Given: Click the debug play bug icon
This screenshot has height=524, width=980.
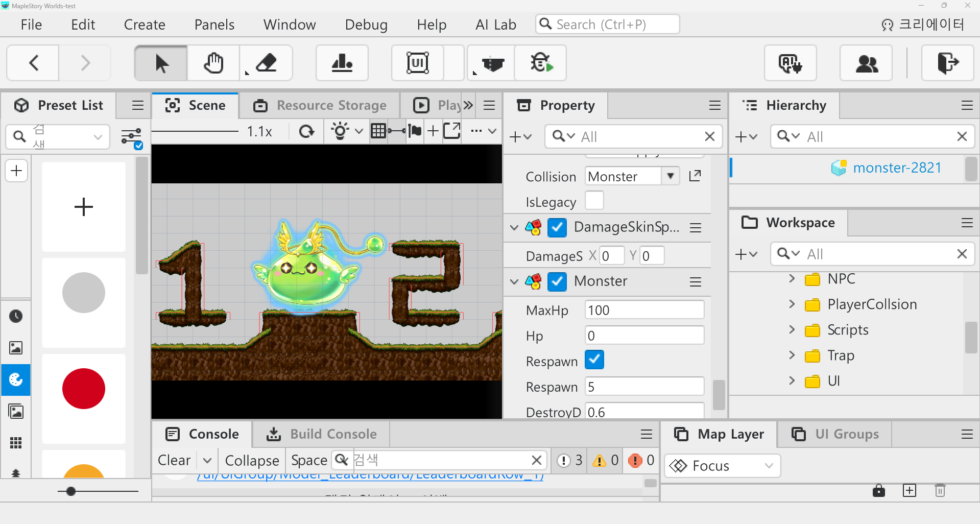Looking at the screenshot, I should tap(541, 63).
